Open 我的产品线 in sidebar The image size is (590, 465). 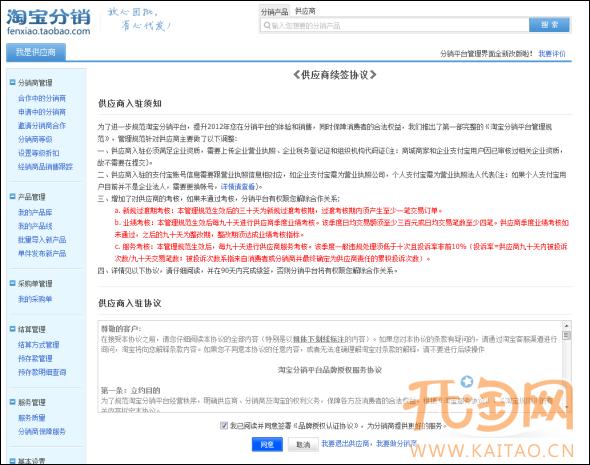coord(35,226)
